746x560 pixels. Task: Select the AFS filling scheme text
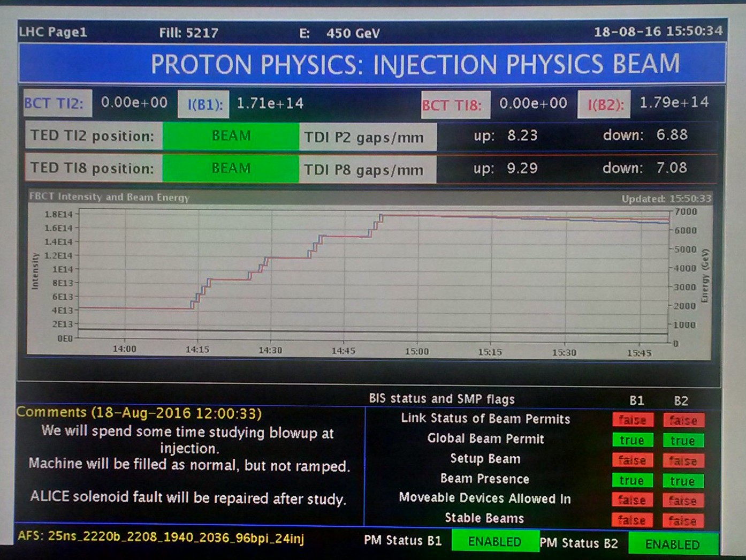[161, 537]
